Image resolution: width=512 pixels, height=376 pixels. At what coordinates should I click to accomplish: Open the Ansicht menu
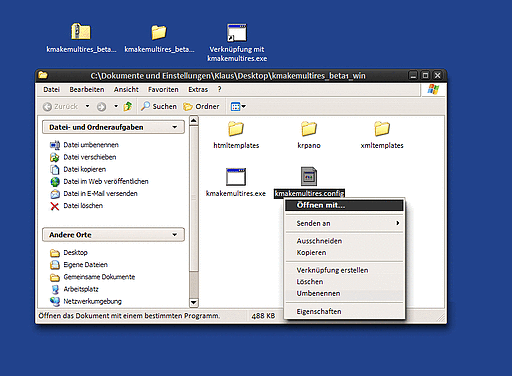tap(126, 89)
